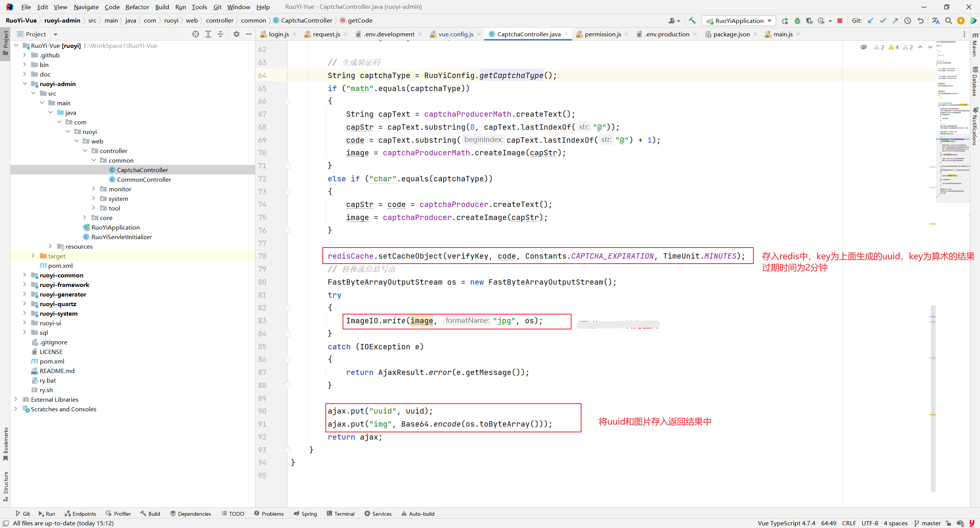This screenshot has height=528, width=980.
Task: Stop the running application red square
Action: pyautogui.click(x=840, y=21)
